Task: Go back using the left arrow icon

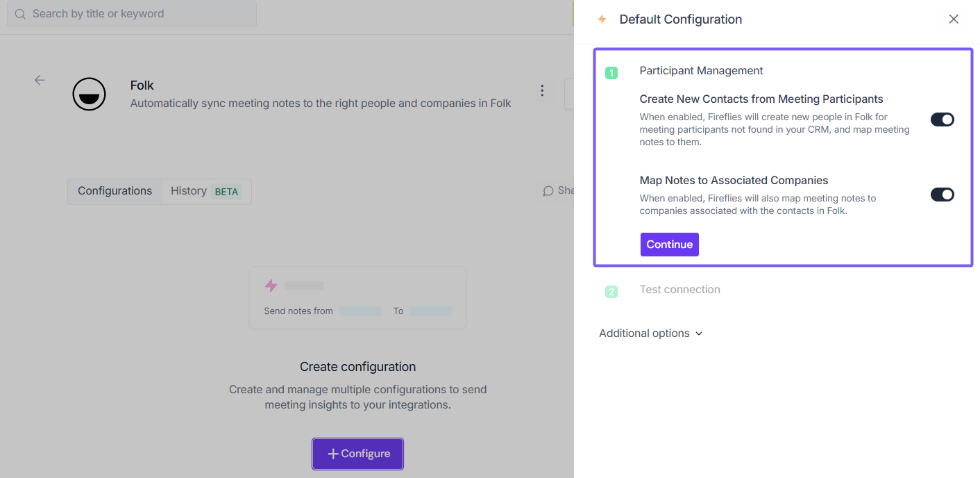Action: click(x=40, y=80)
